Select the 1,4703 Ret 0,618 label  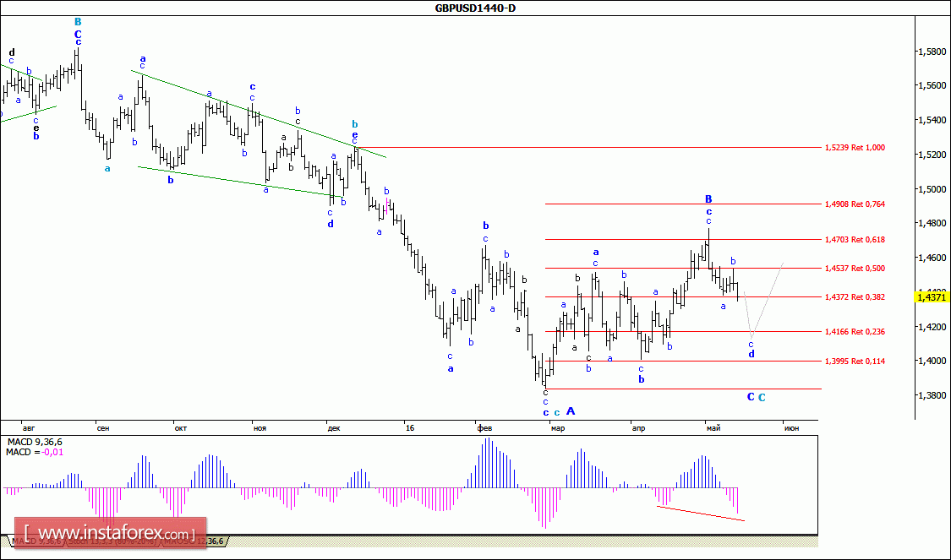[x=855, y=240]
